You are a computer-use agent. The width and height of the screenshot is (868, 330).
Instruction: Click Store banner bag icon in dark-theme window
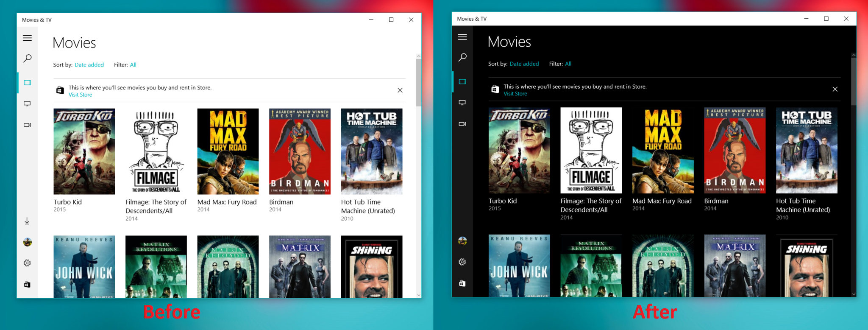(495, 89)
